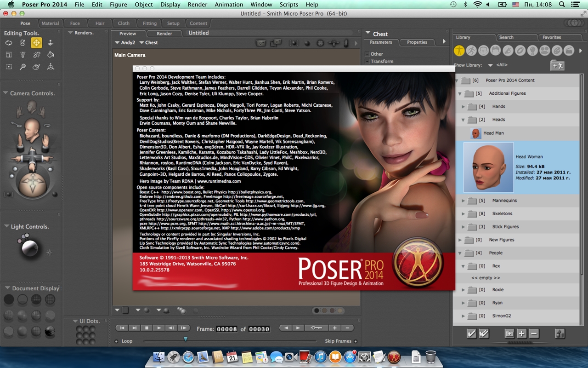The image size is (588, 368).
Task: Switch to the Properties tab
Action: pyautogui.click(x=417, y=42)
